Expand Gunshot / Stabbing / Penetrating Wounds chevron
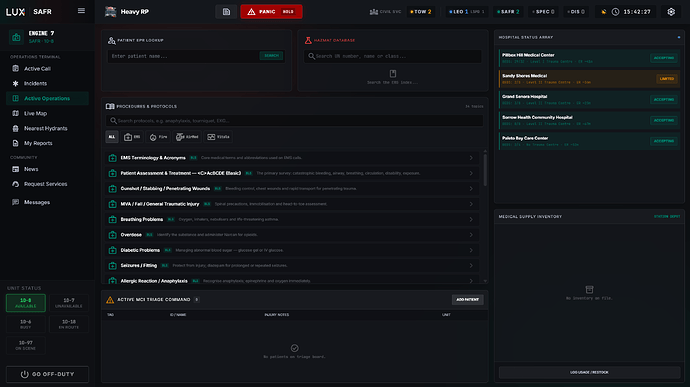 click(x=471, y=188)
